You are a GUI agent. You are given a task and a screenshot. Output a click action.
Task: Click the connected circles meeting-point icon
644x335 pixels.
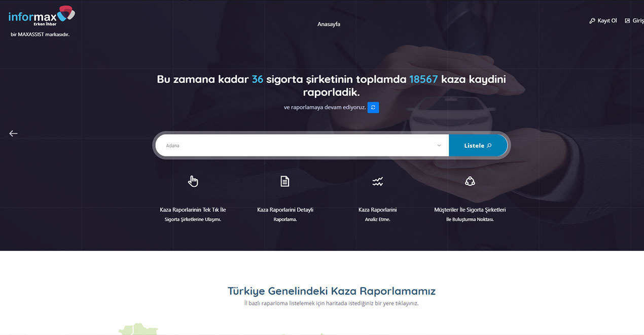470,181
